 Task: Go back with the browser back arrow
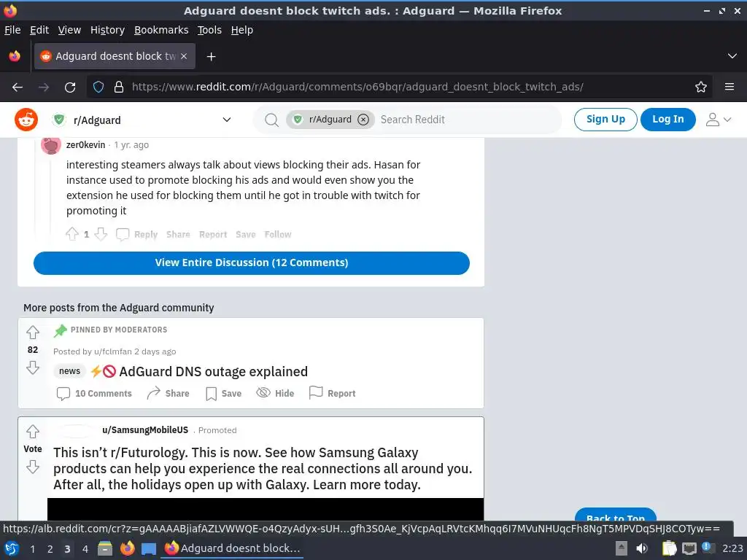(x=18, y=87)
